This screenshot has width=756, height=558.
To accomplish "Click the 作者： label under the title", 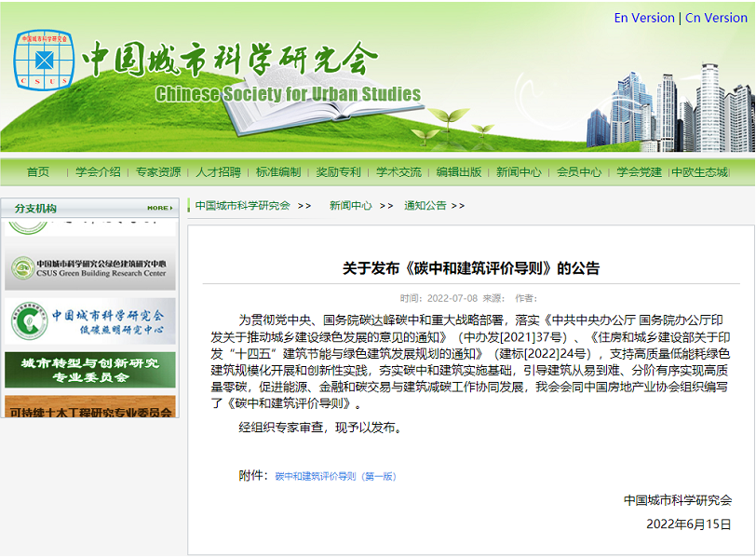I will click(x=526, y=298).
